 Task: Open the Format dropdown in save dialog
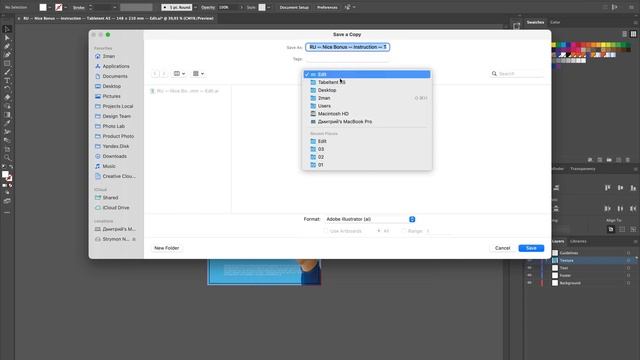pos(370,219)
